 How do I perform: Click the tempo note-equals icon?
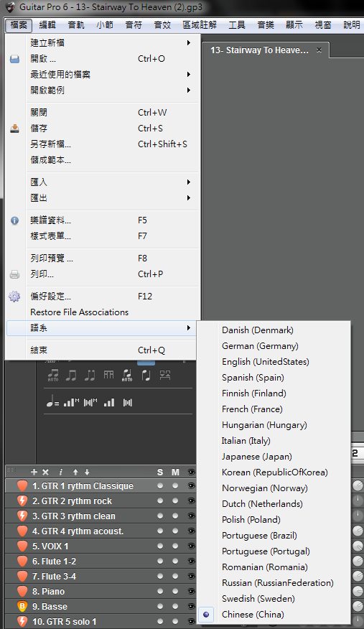pos(52,401)
